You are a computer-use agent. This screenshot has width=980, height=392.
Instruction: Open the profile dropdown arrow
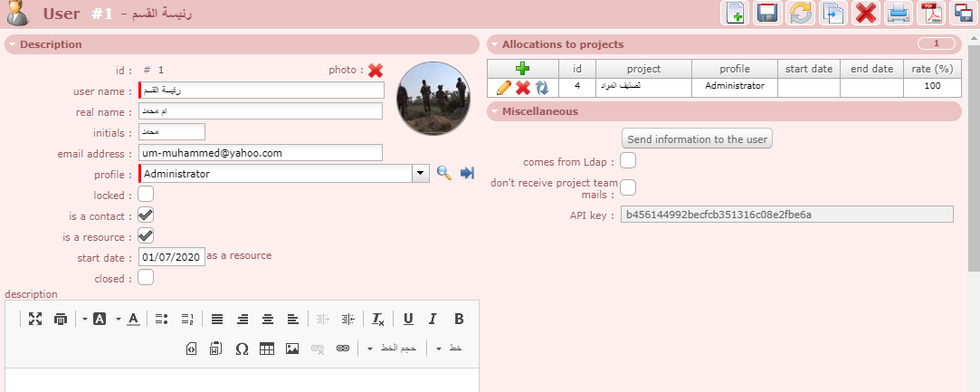(421, 174)
